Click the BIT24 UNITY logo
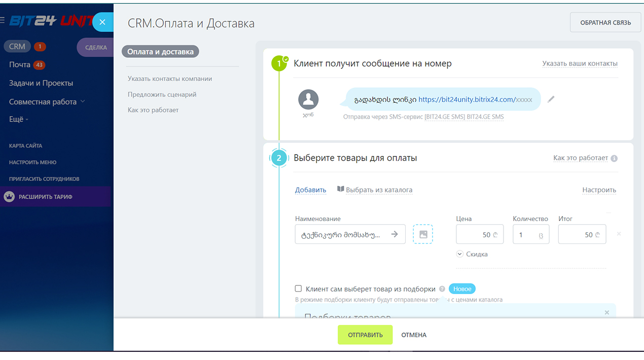Viewport: 644px width, 360px height. click(51, 21)
